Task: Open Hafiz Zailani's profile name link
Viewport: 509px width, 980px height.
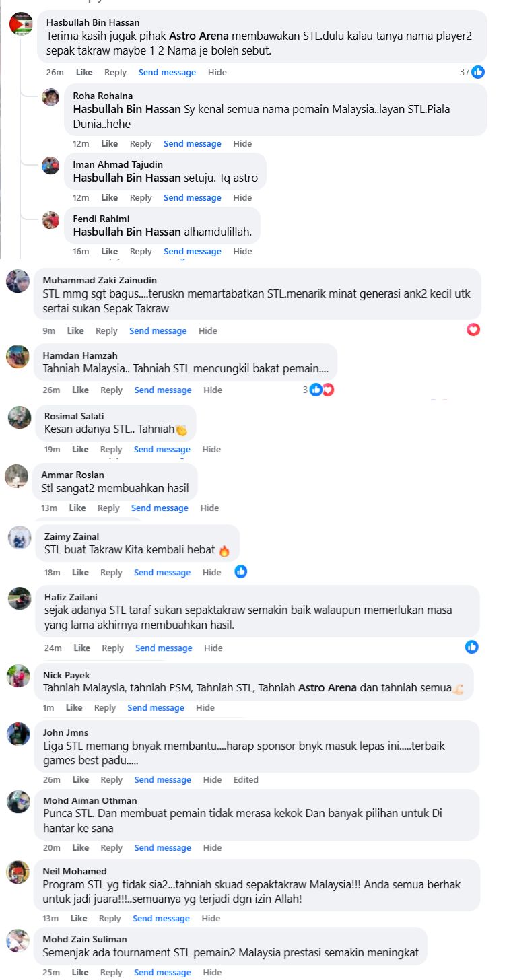Action: 71,597
